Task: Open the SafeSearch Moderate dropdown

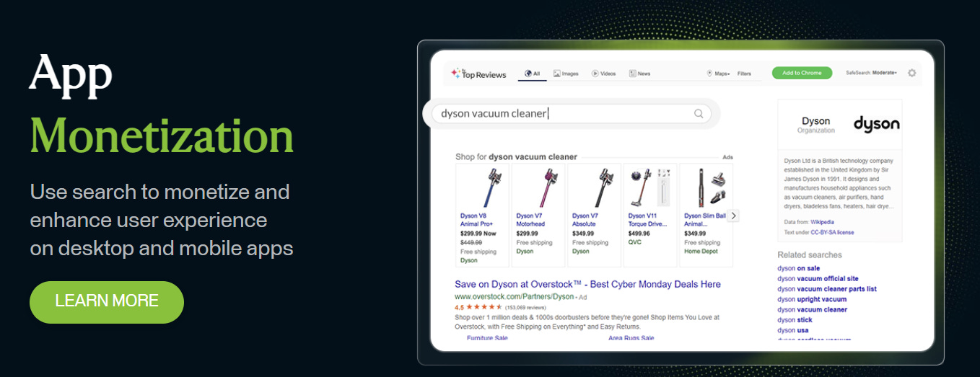Action: pyautogui.click(x=871, y=73)
